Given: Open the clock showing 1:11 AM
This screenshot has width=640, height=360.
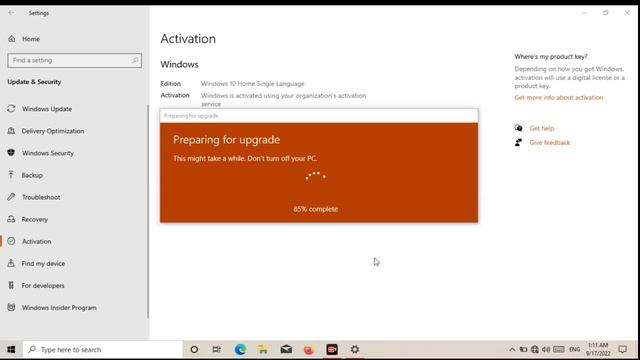Looking at the screenshot, I should tap(598, 350).
